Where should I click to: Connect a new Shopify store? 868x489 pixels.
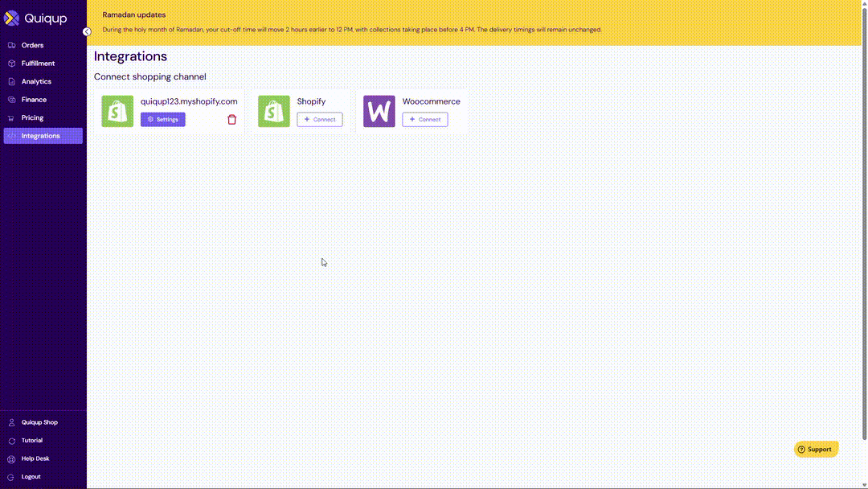pos(319,120)
